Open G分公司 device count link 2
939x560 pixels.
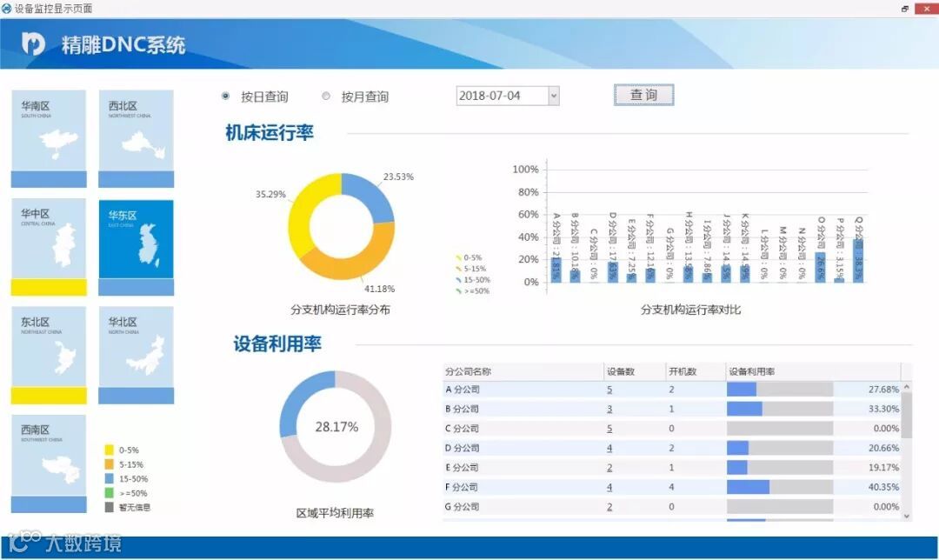609,507
